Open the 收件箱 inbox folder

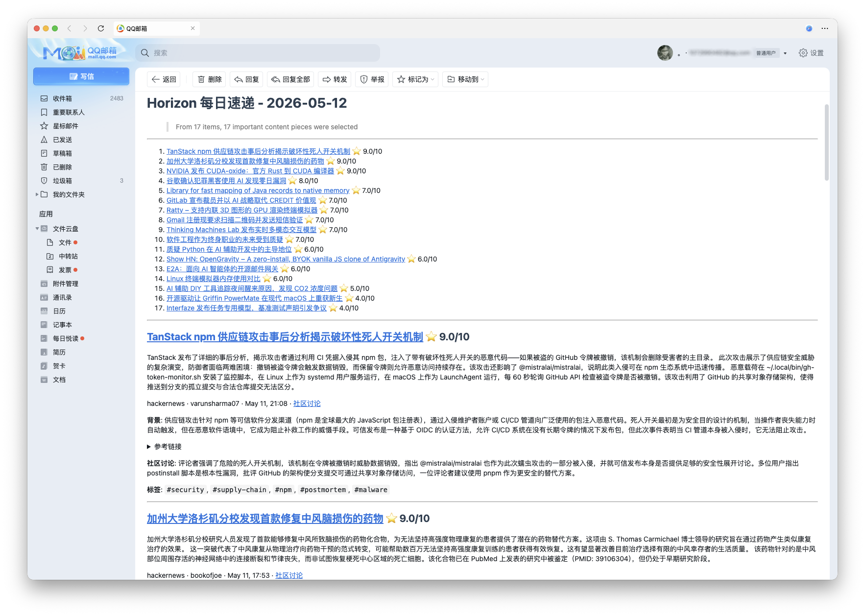click(x=81, y=98)
